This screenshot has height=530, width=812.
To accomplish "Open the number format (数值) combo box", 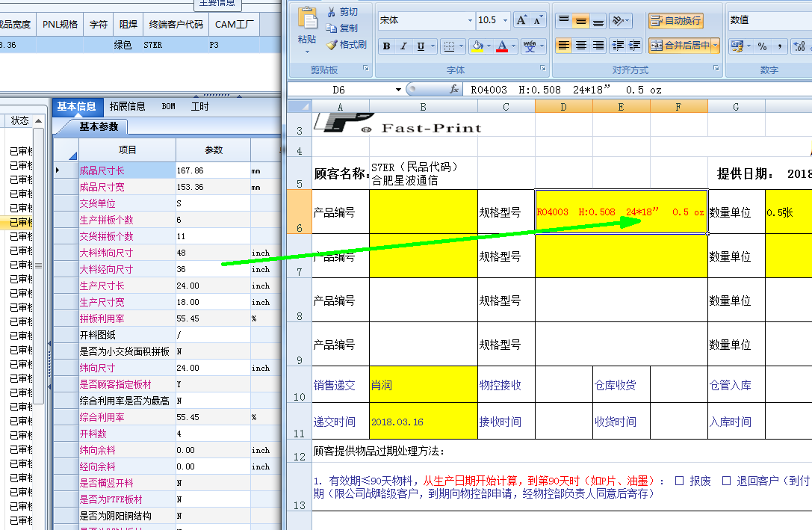I will tap(769, 20).
